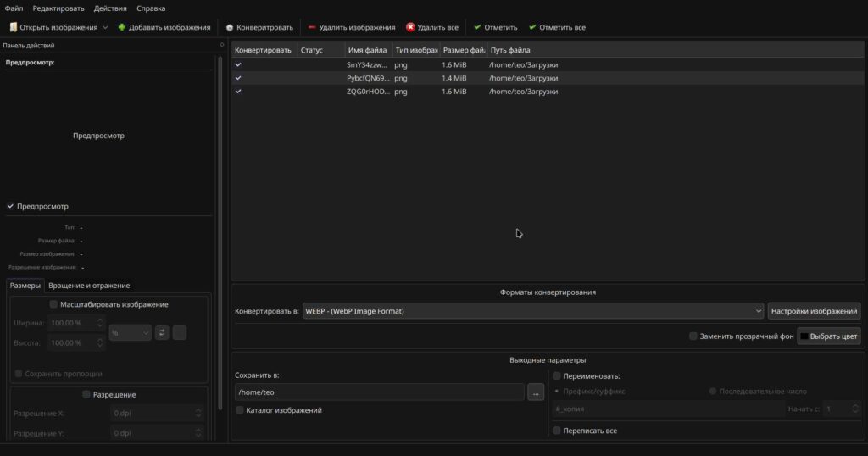Viewport: 868px width, 456px height.
Task: Select Префикс/суффикс radio option
Action: pos(557,392)
